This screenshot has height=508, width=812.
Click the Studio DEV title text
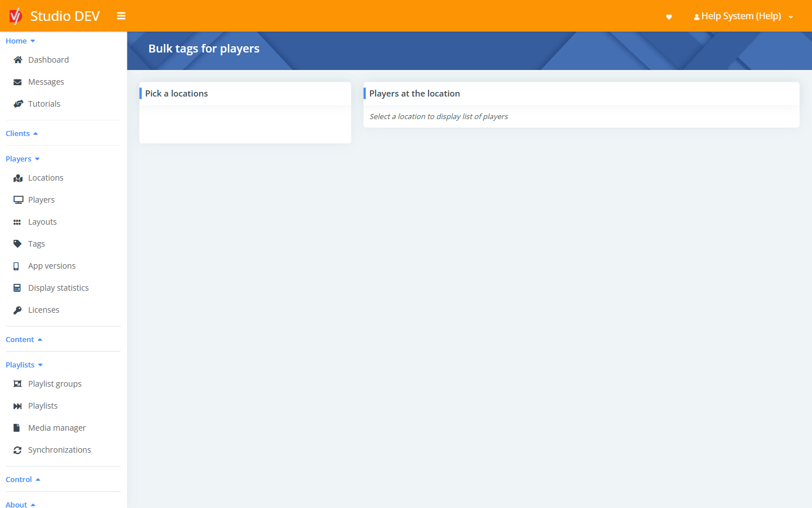tap(65, 16)
